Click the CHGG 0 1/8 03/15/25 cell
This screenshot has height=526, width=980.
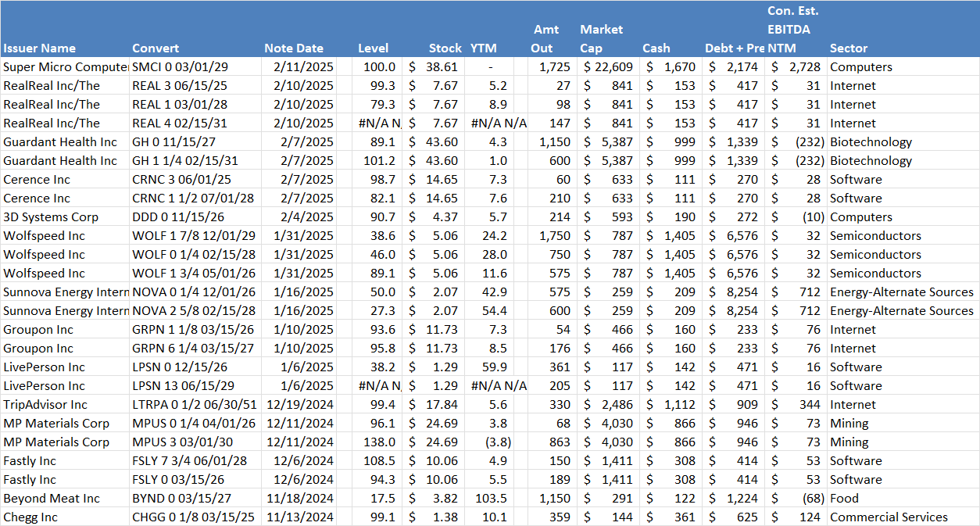tap(194, 517)
